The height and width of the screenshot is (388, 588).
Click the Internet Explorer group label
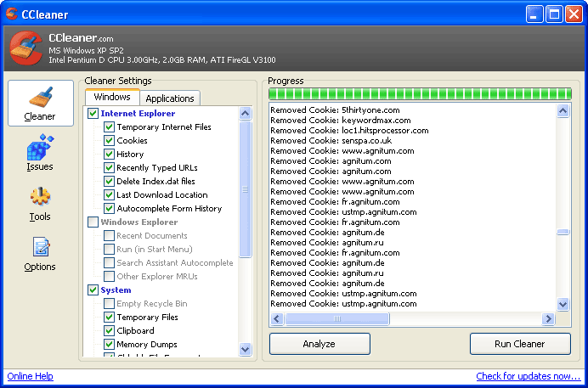tap(138, 113)
